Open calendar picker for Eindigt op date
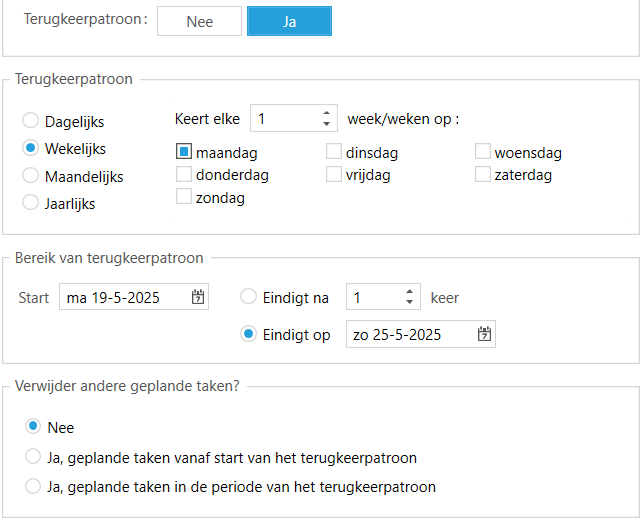Viewport: 642px width, 521px height. 484,334
